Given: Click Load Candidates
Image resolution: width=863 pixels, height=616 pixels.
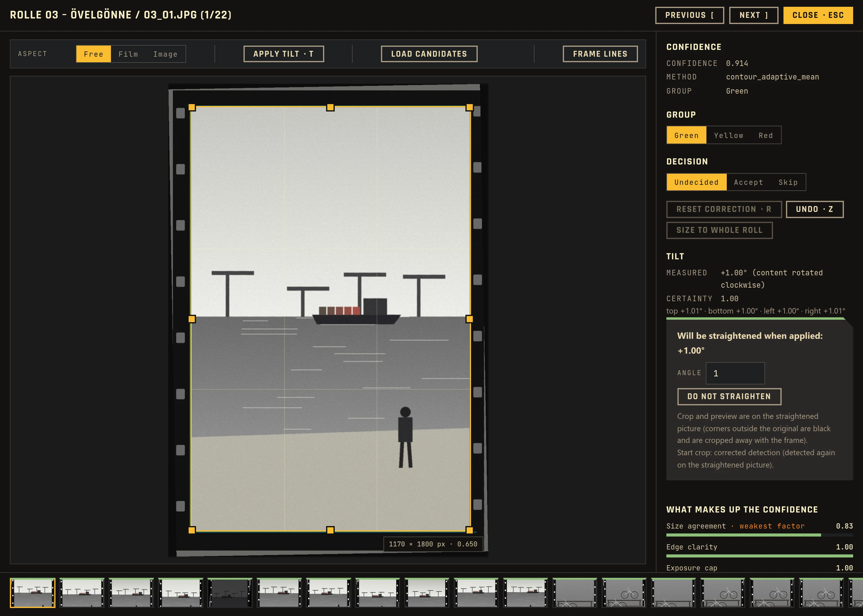Looking at the screenshot, I should point(429,54).
